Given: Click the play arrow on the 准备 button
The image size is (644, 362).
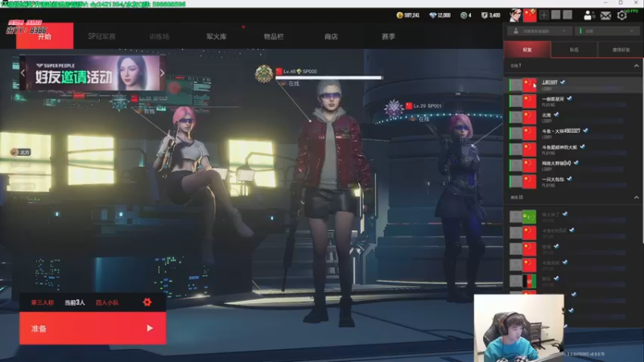Looking at the screenshot, I should coord(150,328).
